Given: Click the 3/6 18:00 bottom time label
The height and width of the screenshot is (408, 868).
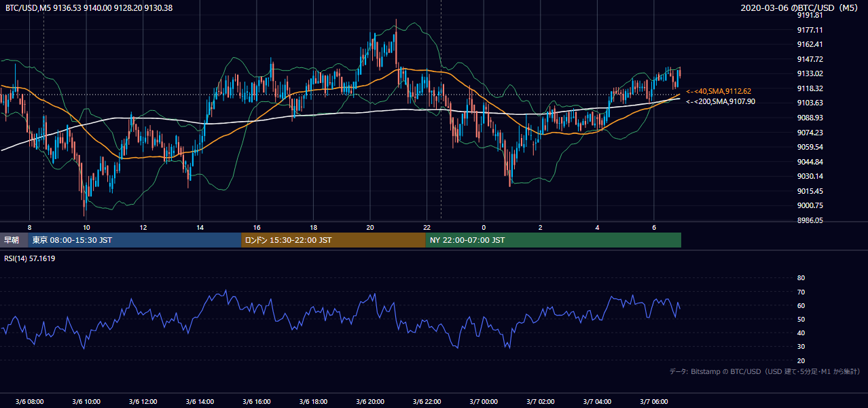Looking at the screenshot, I should [313, 402].
